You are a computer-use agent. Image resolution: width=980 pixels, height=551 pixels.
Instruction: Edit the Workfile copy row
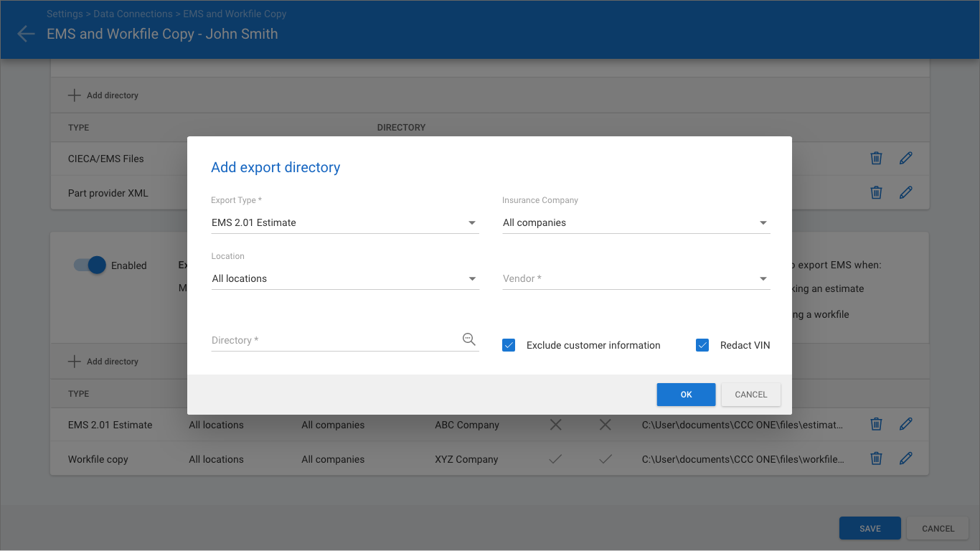pyautogui.click(x=906, y=458)
